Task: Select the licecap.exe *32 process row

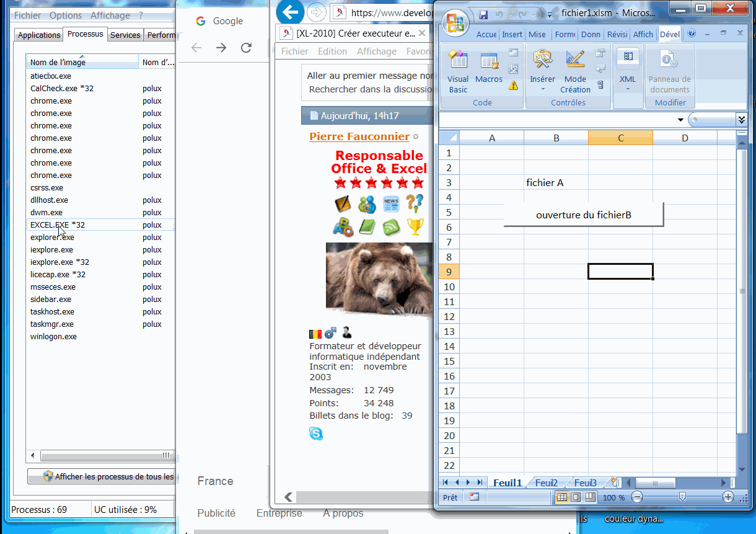Action: tap(101, 274)
